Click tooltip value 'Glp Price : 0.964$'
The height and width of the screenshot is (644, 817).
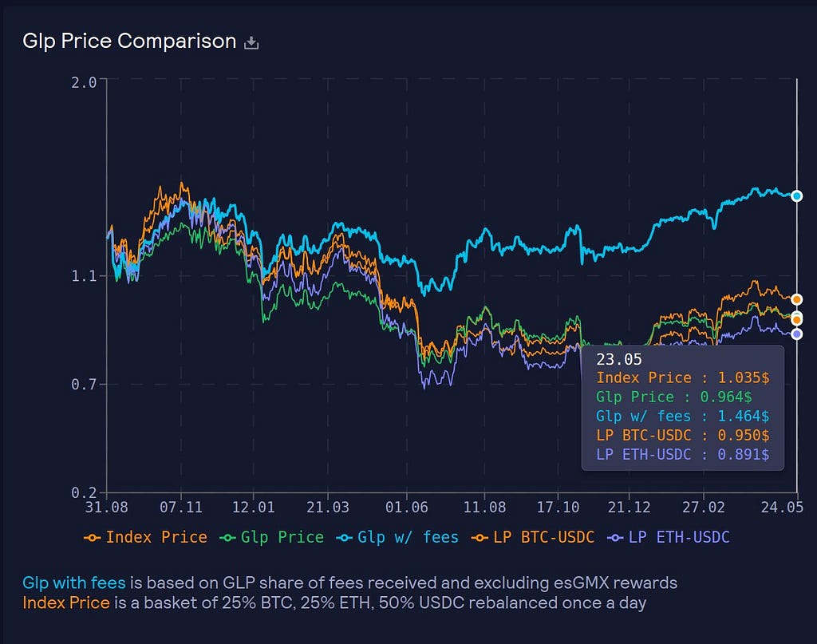[673, 397]
